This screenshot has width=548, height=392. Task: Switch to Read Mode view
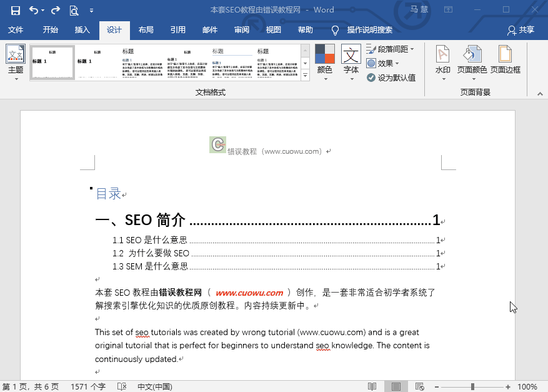[372, 386]
